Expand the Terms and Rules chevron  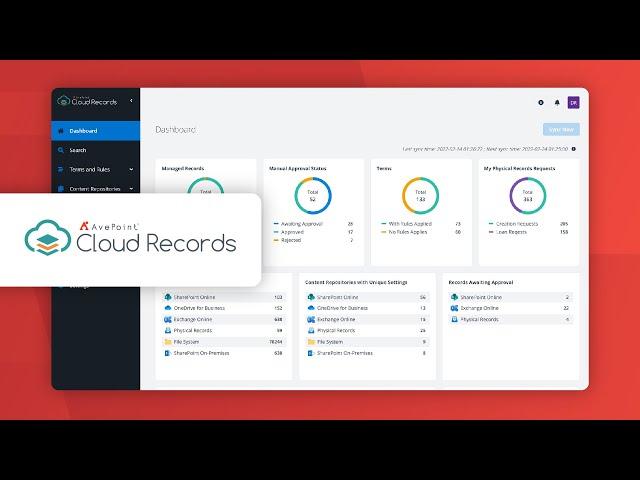(x=131, y=169)
